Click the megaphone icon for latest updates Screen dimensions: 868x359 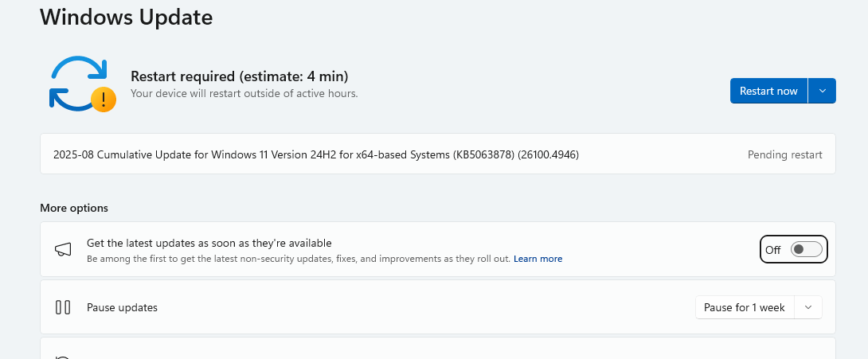63,250
